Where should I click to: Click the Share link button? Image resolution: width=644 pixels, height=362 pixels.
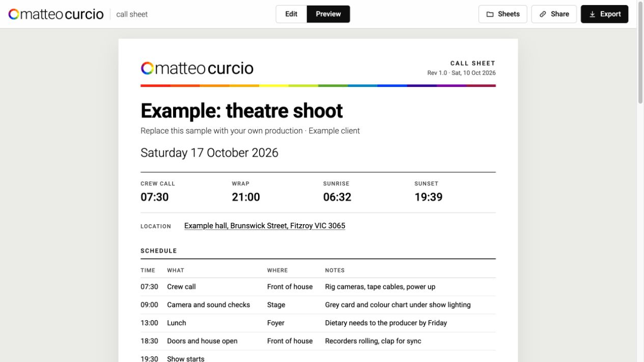[x=554, y=14]
